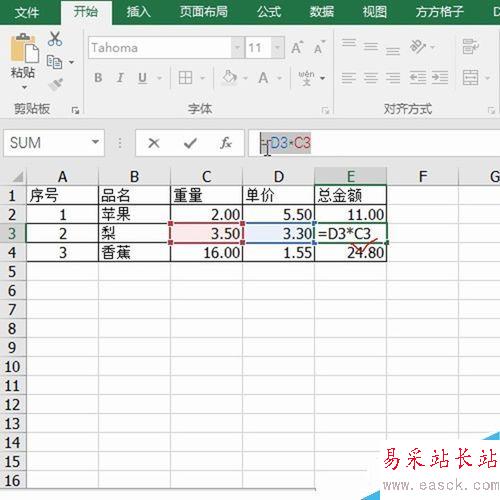Image resolution: width=500 pixels, height=500 pixels.
Task: Click the 总金额 header cell
Action: tap(351, 195)
